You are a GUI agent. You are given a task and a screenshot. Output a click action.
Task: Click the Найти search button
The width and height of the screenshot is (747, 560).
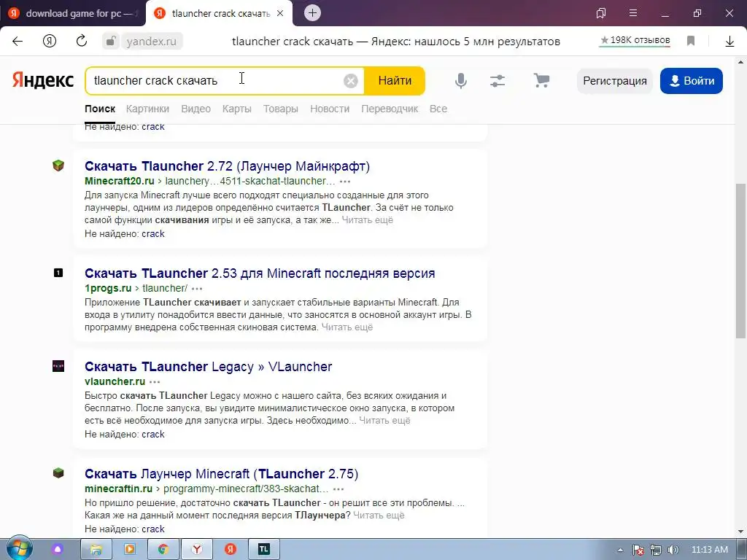pos(395,81)
